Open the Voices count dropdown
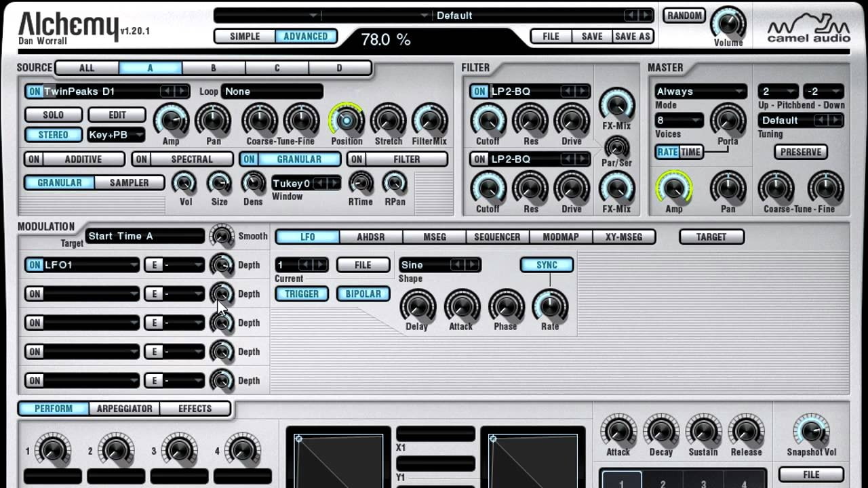Viewport: 868px width, 488px height. [679, 121]
